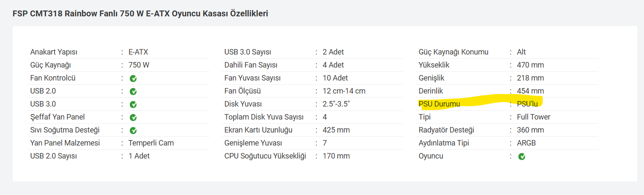Click the CPU Soğutucu Yüksekliği label

click(x=265, y=156)
